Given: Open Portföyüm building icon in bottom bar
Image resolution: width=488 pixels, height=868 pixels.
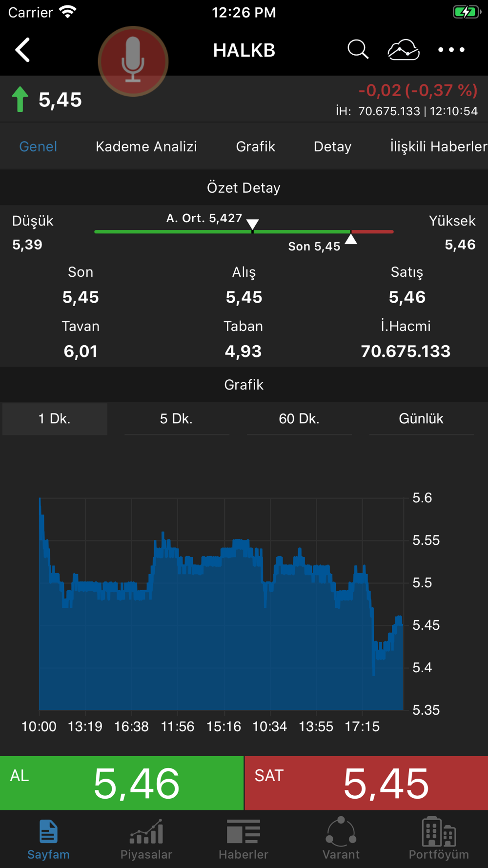Looking at the screenshot, I should click(439, 831).
